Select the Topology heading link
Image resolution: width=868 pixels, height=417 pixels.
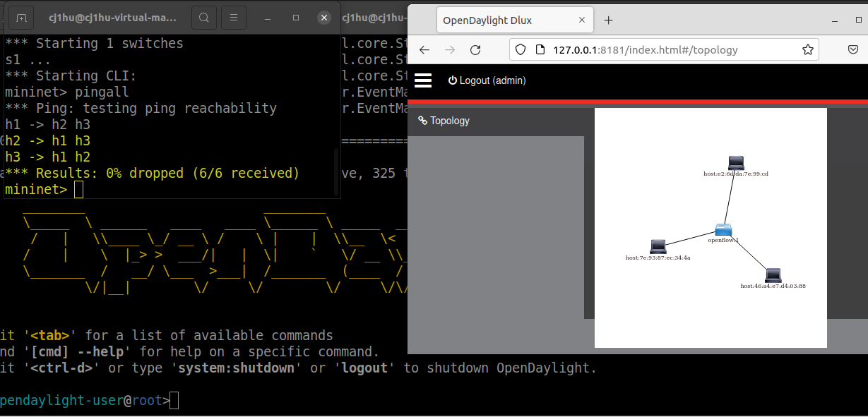pyautogui.click(x=444, y=121)
